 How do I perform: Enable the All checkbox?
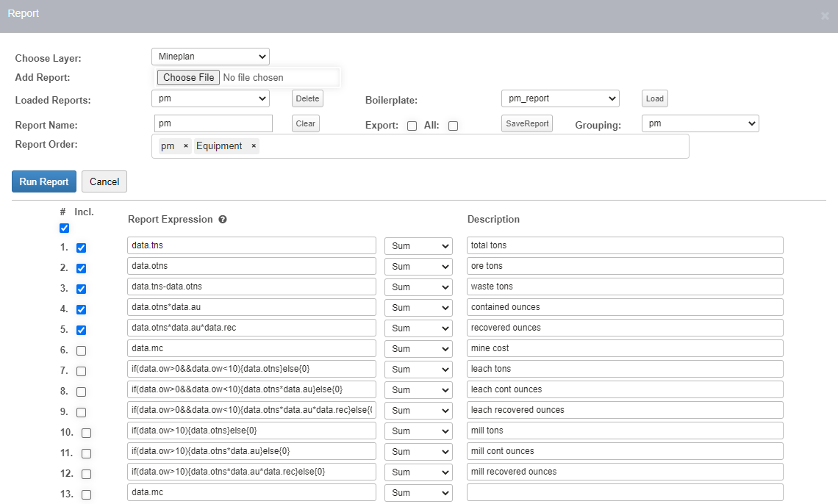coord(453,126)
